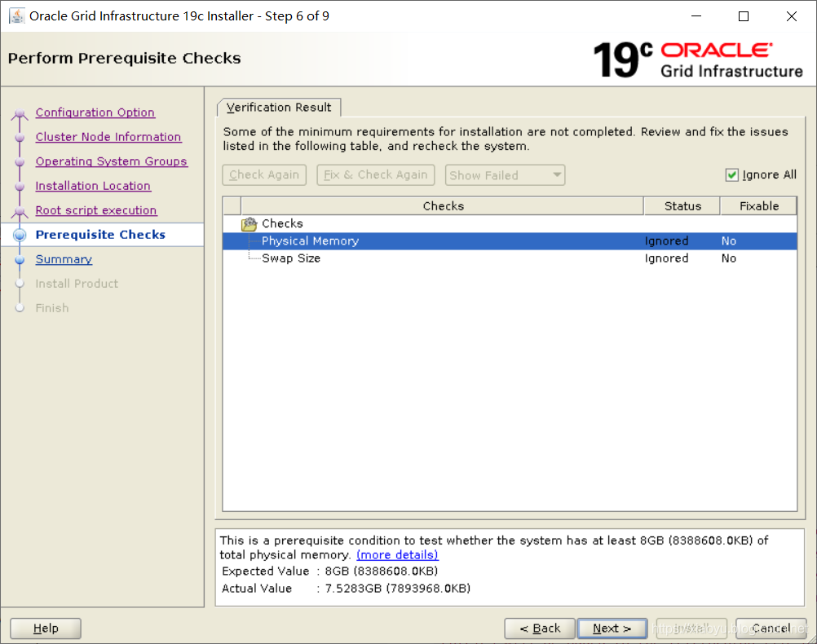Click the Status column header
Screen dimensions: 817x644
[682, 205]
